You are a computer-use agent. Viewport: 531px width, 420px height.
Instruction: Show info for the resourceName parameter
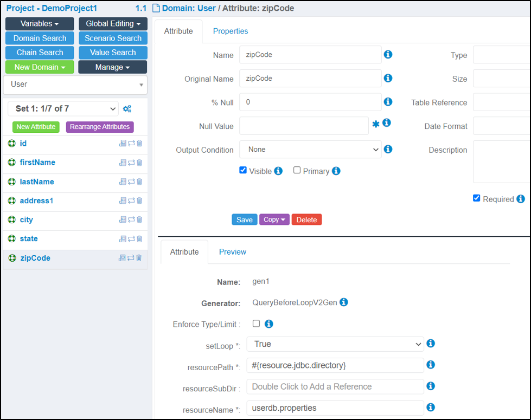click(x=431, y=408)
